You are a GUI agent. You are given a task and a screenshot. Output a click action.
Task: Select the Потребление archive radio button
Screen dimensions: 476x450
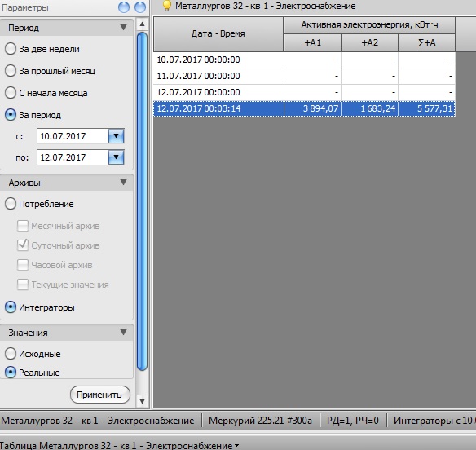point(11,204)
